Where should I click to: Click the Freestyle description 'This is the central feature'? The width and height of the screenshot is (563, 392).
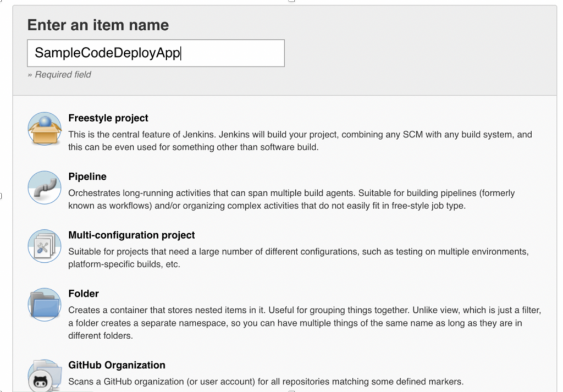[x=300, y=141]
